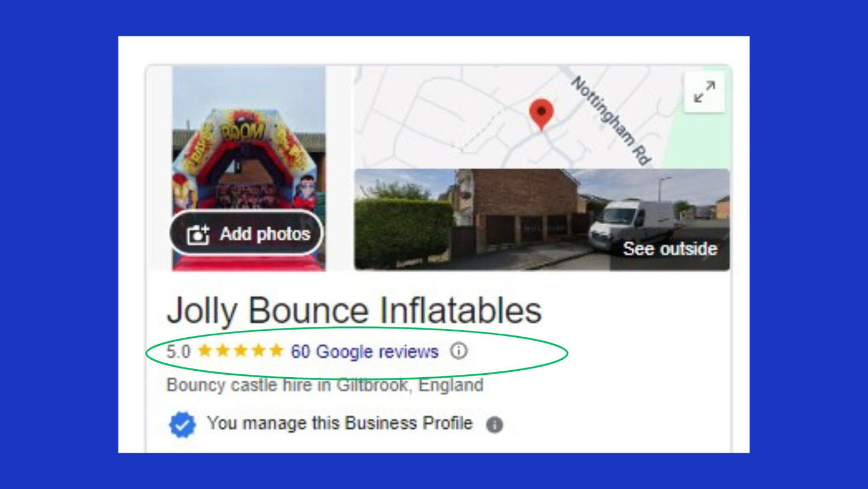The height and width of the screenshot is (489, 868).
Task: Click the You manage this Business Profile text
Action: coord(339,424)
